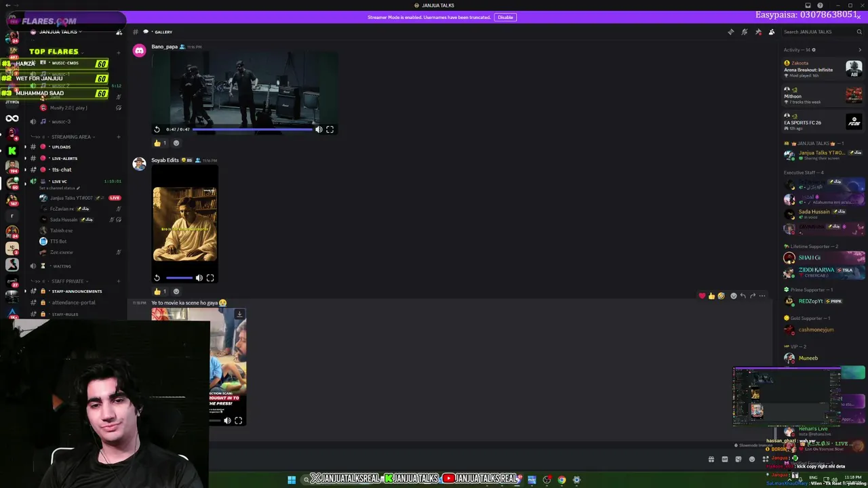Open Sada Hussain's profile in member list
868x488 pixels.
(824, 213)
